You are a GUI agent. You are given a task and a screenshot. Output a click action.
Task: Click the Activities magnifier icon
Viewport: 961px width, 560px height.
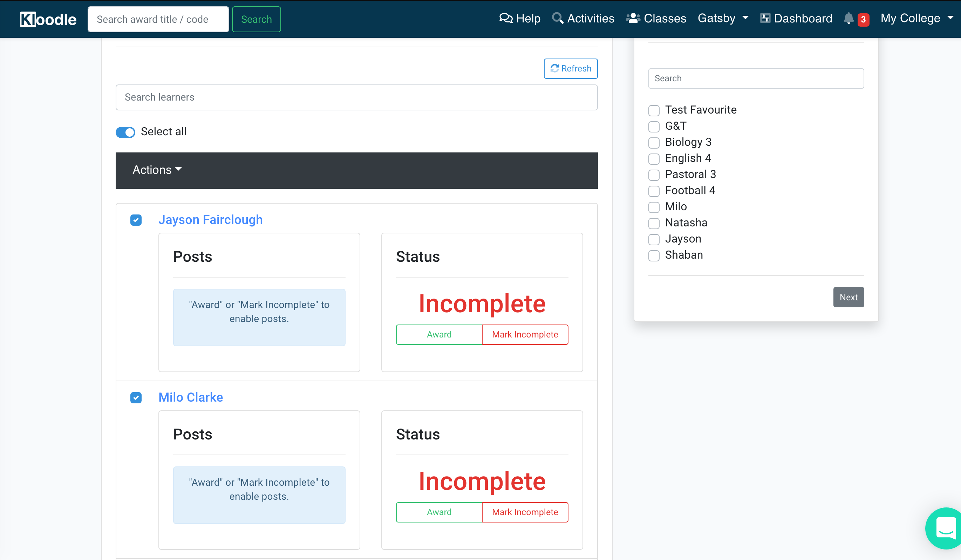(x=558, y=18)
